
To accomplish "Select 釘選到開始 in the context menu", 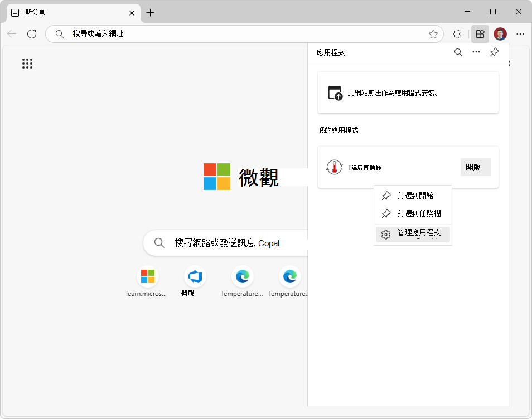I will click(415, 196).
